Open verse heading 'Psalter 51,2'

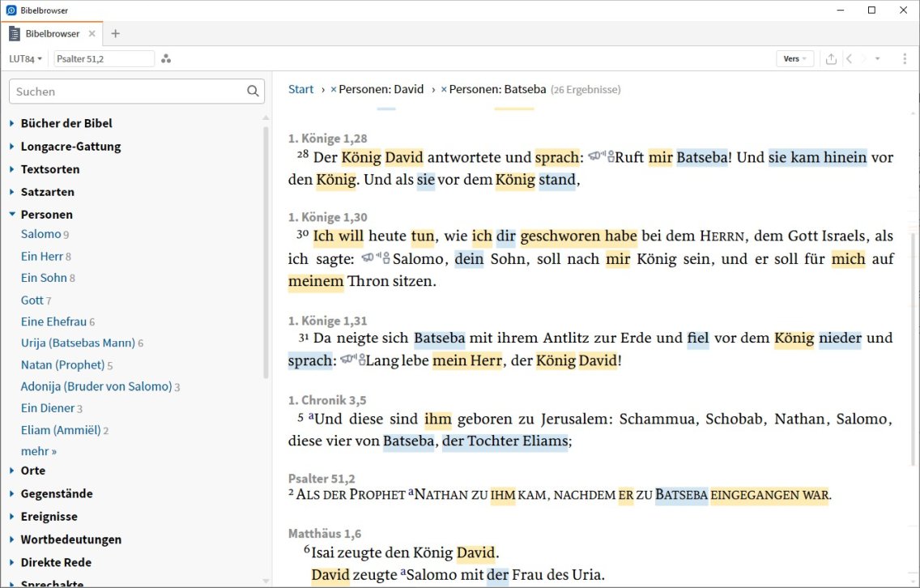[322, 479]
